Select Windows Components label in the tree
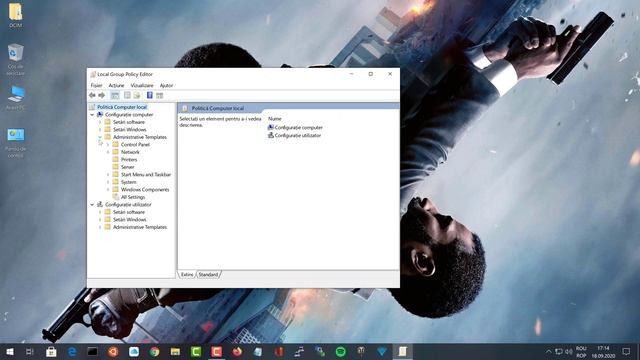This screenshot has height=360, width=640. pyautogui.click(x=145, y=189)
